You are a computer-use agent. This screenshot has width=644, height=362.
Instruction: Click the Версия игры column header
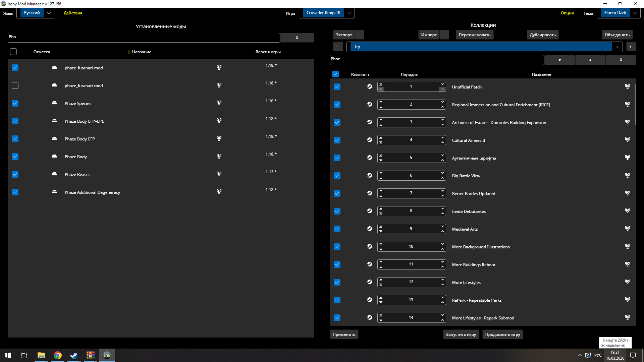click(x=268, y=52)
